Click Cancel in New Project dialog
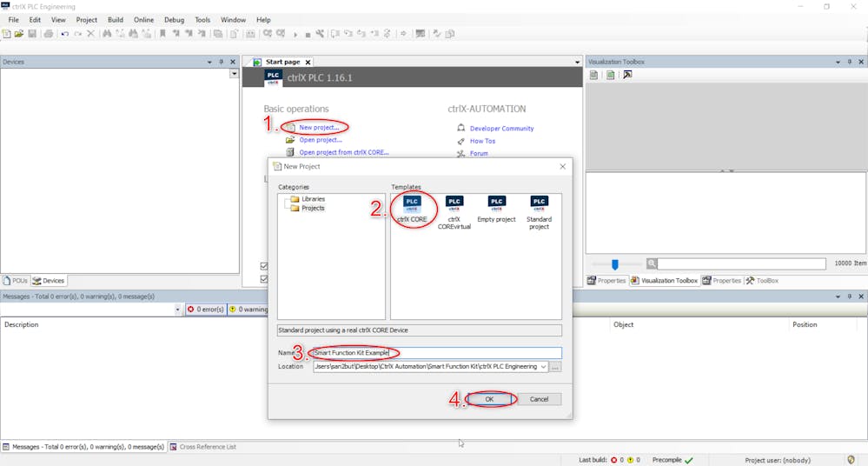This screenshot has width=868, height=466. [x=539, y=399]
